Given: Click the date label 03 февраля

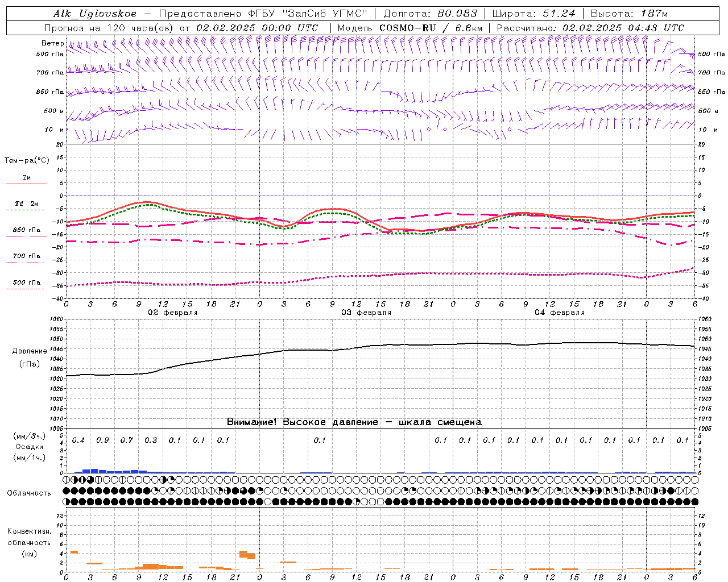Looking at the screenshot, I should tap(366, 313).
